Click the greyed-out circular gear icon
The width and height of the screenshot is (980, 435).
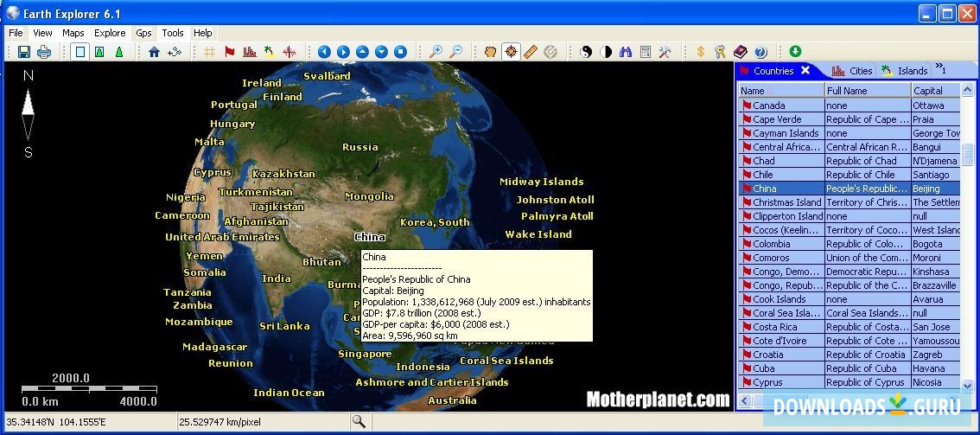[550, 52]
